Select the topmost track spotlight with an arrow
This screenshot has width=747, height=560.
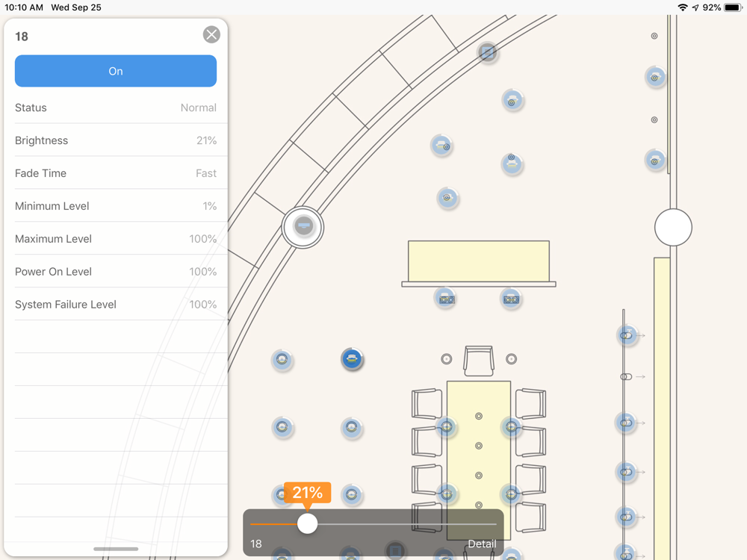click(627, 335)
